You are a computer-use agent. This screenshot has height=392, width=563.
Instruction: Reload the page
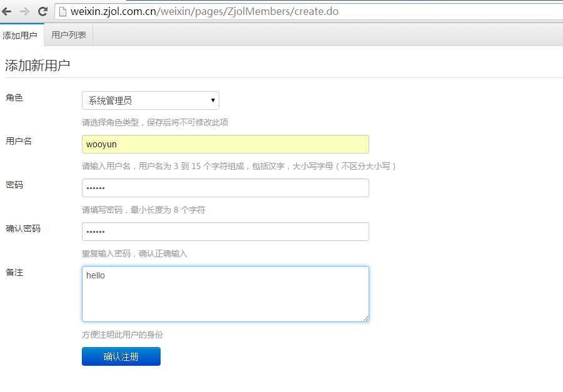42,11
